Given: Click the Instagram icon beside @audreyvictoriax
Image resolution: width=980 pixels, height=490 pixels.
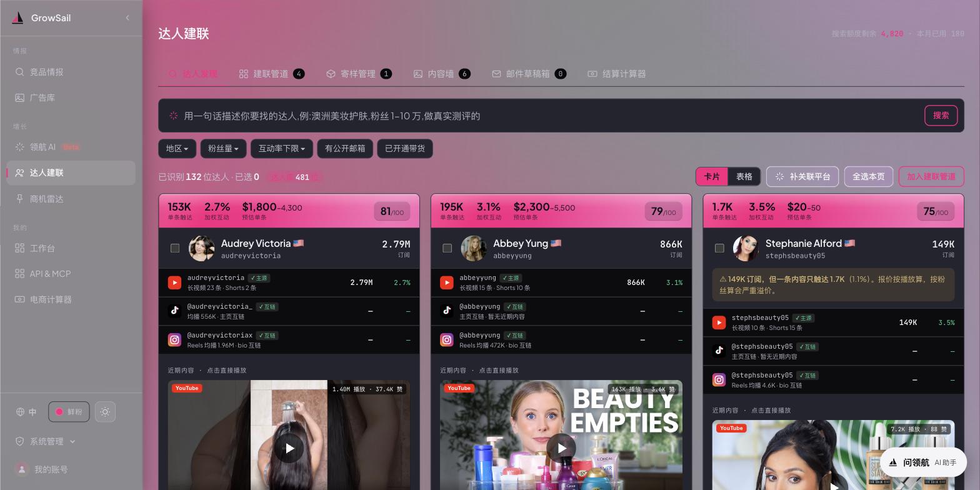Looking at the screenshot, I should pyautogui.click(x=174, y=340).
